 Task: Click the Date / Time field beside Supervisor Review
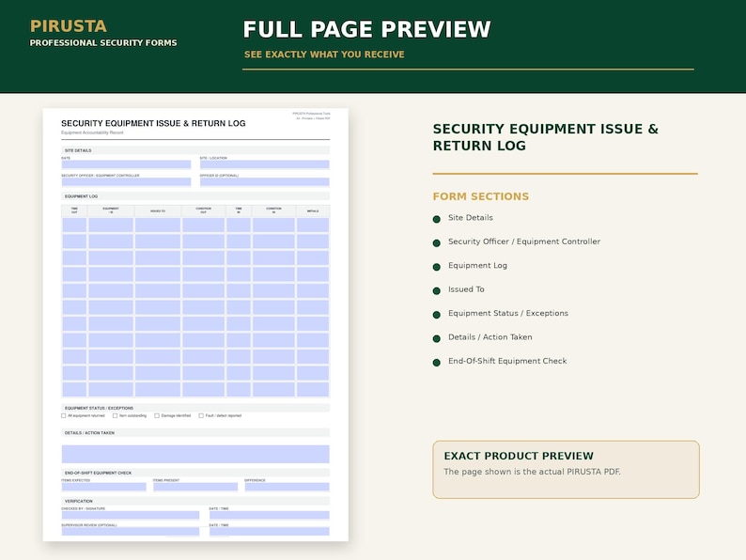pyautogui.click(x=270, y=532)
